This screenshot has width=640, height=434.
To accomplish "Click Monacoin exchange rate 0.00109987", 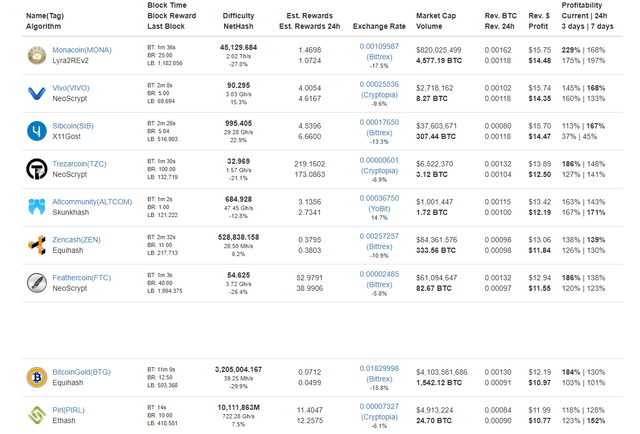I will pyautogui.click(x=379, y=46).
